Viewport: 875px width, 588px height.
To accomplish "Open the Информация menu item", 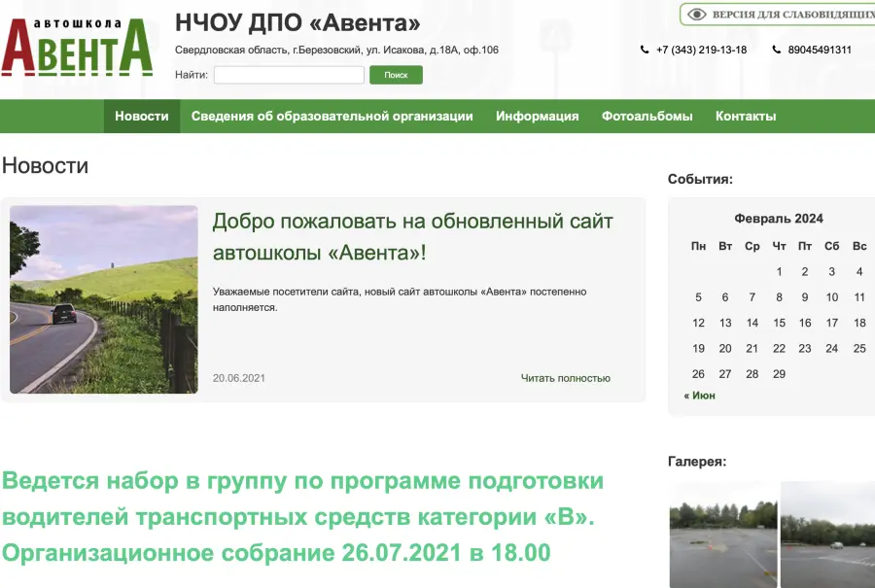I will [x=538, y=116].
